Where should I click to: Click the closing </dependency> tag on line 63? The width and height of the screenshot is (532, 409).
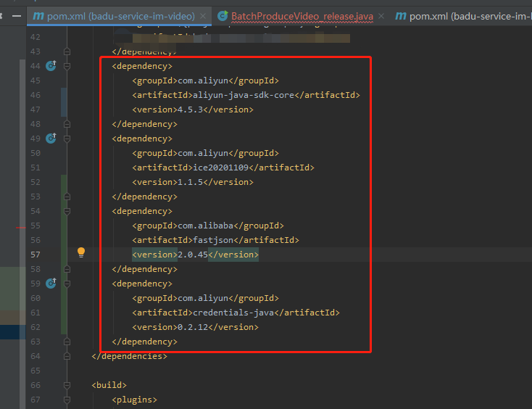pos(144,342)
